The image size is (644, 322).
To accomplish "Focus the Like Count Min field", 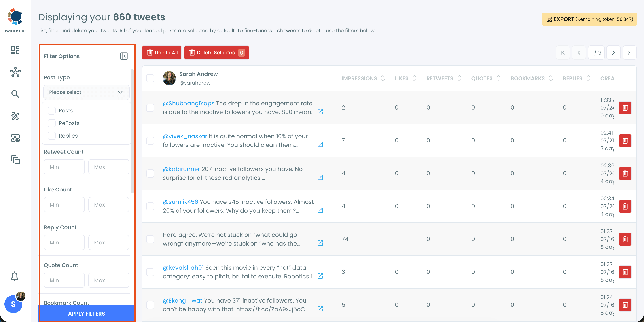I will coord(64,205).
